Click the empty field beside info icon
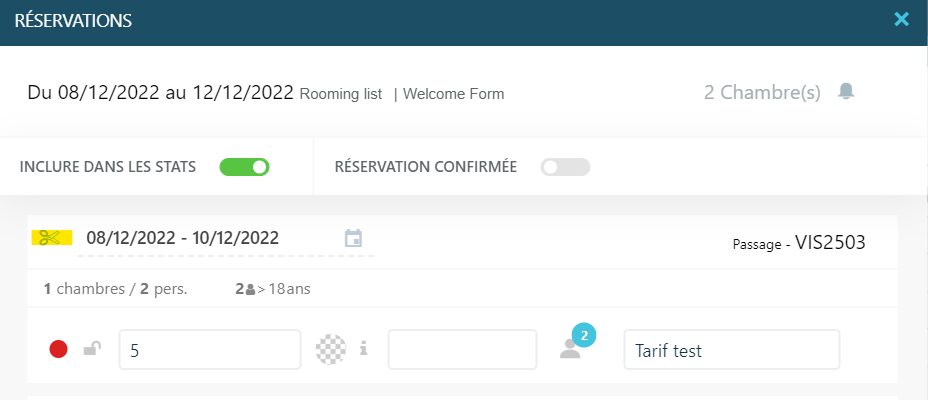This screenshot has height=400, width=928. 462,350
